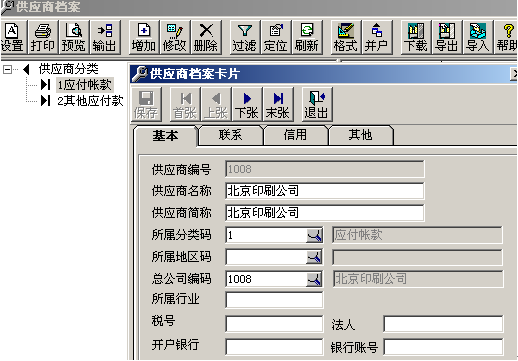Click the 输出 output icon
Image resolution: width=518 pixels, height=361 pixels.
[105, 37]
